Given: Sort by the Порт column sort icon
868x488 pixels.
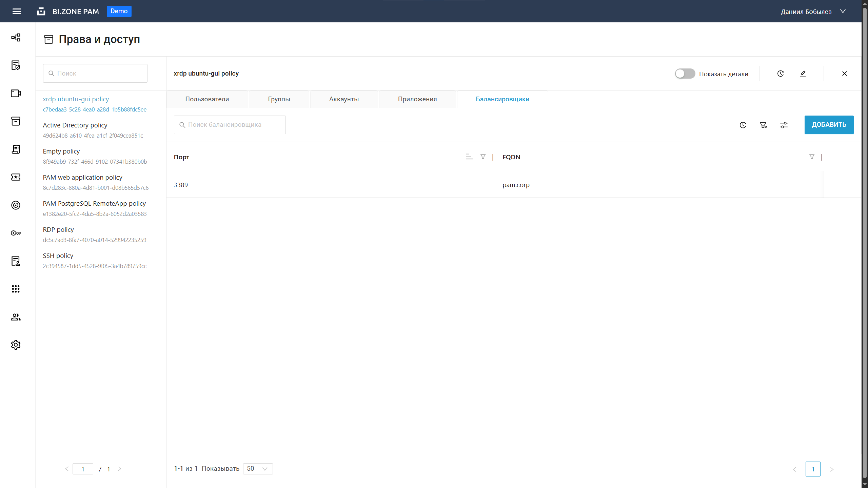Looking at the screenshot, I should (x=469, y=157).
